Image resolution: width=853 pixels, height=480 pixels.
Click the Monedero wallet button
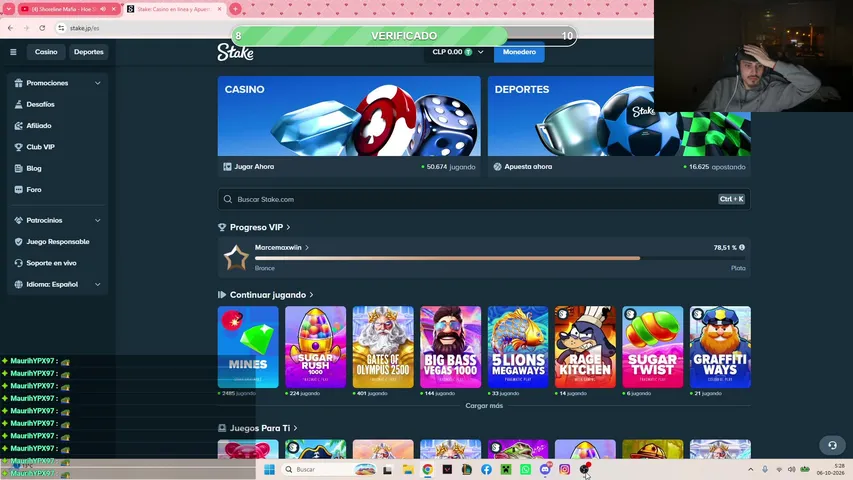tap(519, 52)
